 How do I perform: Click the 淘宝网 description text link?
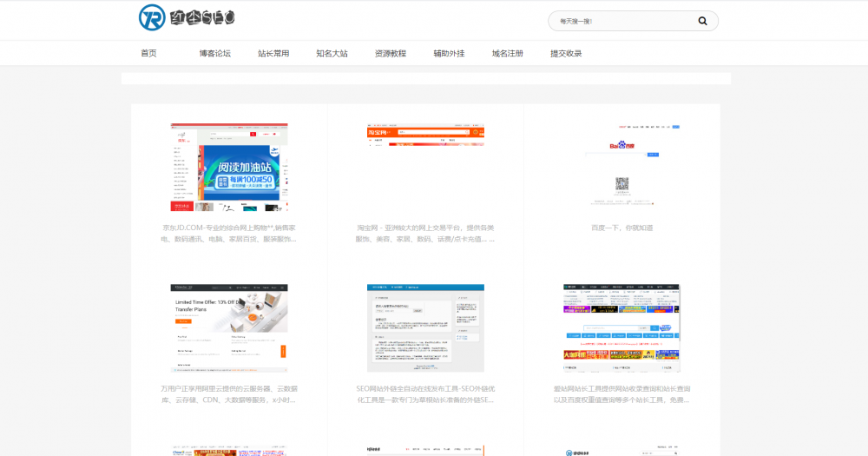click(425, 233)
